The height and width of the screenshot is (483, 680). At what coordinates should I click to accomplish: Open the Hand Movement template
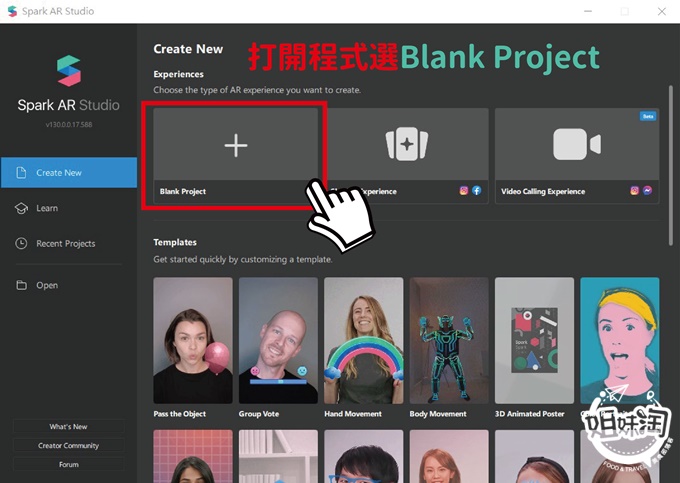click(363, 341)
